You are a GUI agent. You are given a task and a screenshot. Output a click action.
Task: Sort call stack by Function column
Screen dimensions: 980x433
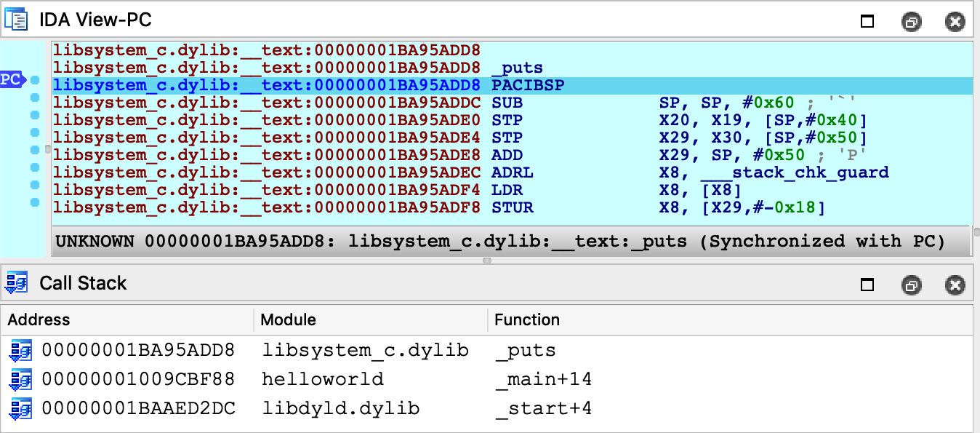[x=526, y=319]
